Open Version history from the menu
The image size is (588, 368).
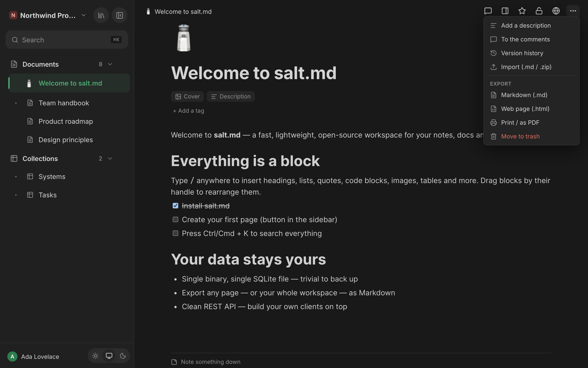click(531, 53)
